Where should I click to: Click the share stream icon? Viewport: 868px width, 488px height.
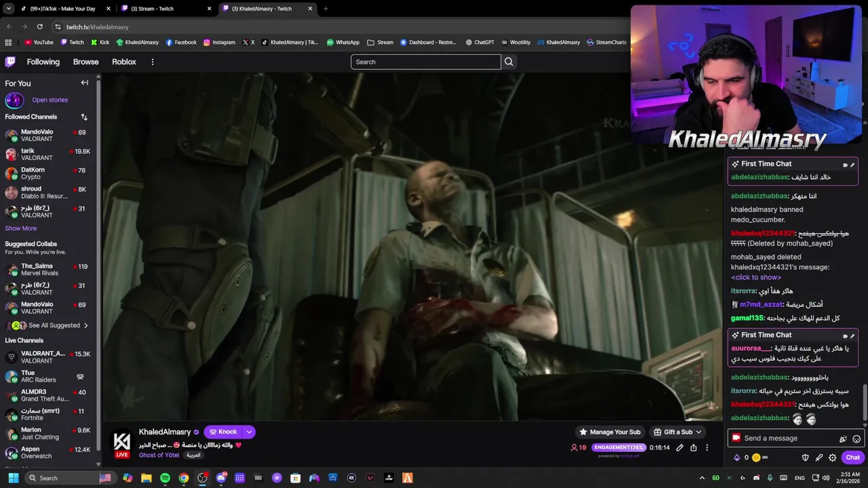[694, 447]
